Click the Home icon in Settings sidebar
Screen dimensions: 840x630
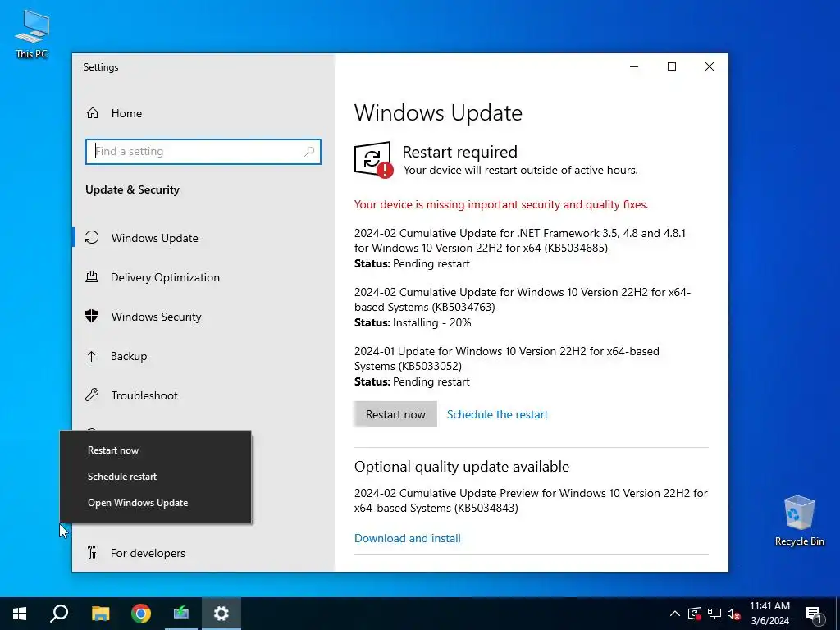[93, 113]
